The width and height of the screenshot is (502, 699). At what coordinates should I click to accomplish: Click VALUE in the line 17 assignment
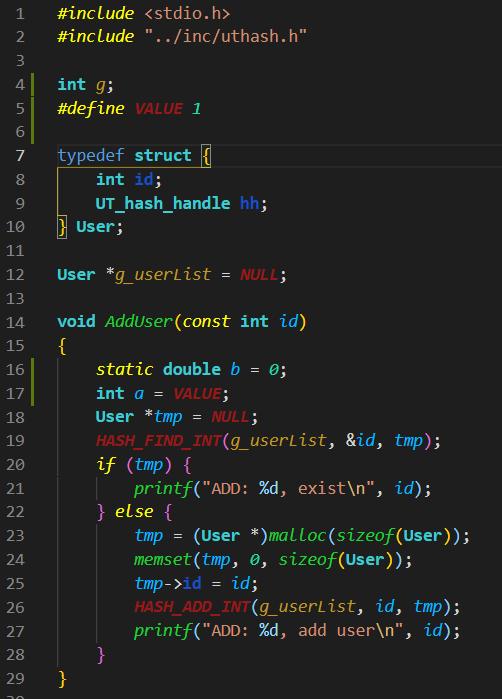pos(197,394)
